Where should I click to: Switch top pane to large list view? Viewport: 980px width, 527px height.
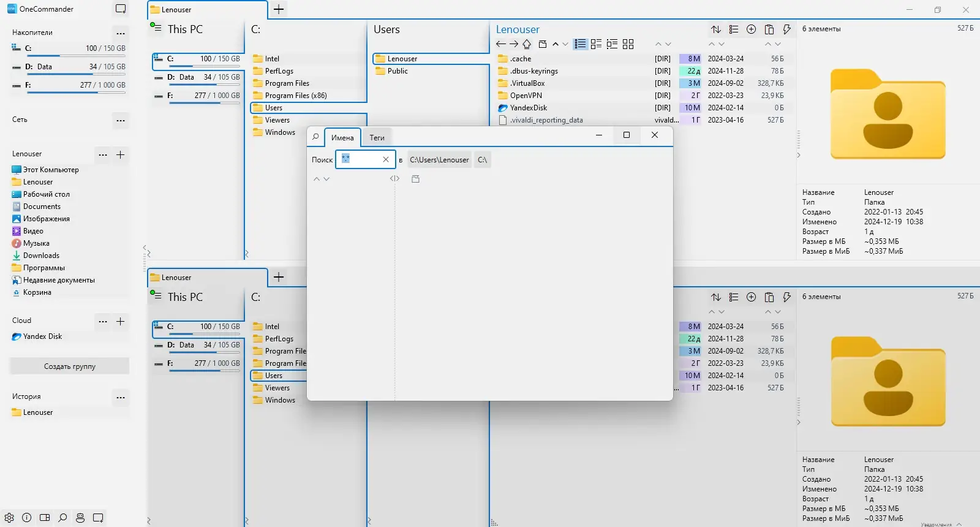[x=596, y=44]
